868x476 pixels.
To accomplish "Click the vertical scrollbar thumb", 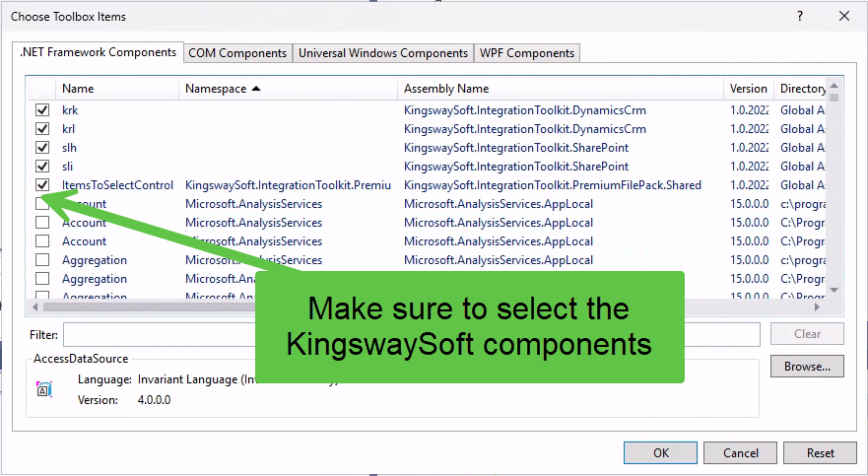I will 835,98.
